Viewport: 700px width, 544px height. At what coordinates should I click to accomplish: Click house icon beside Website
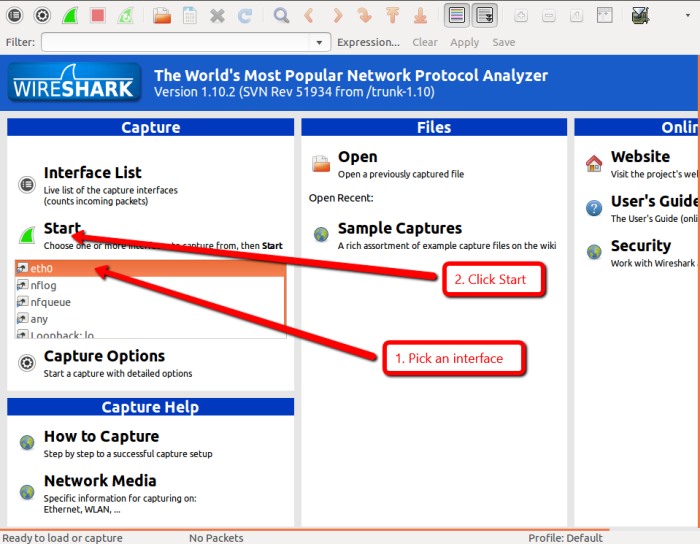[594, 163]
